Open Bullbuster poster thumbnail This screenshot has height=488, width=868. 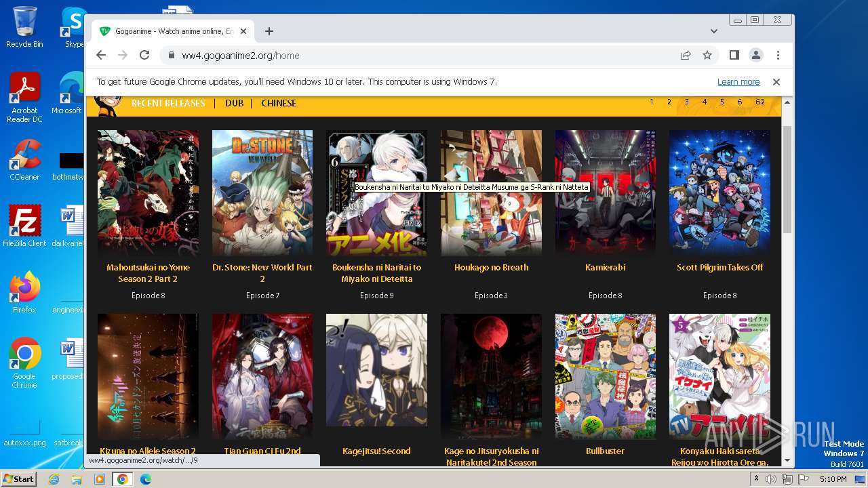pyautogui.click(x=606, y=376)
